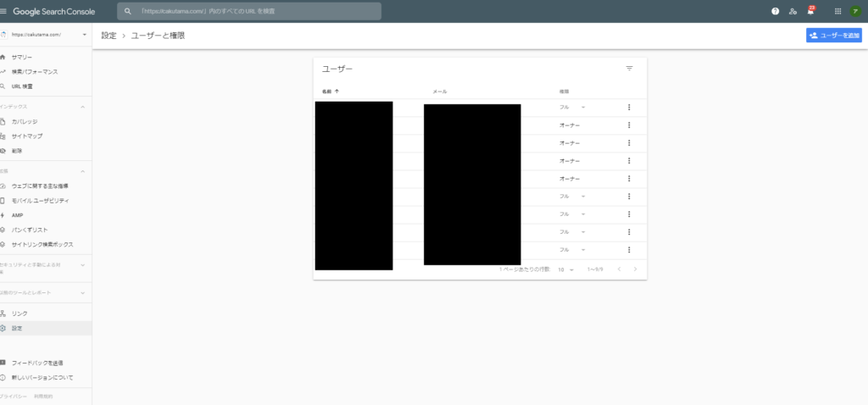
Task: Click the Google Search Console logo
Action: coord(53,11)
